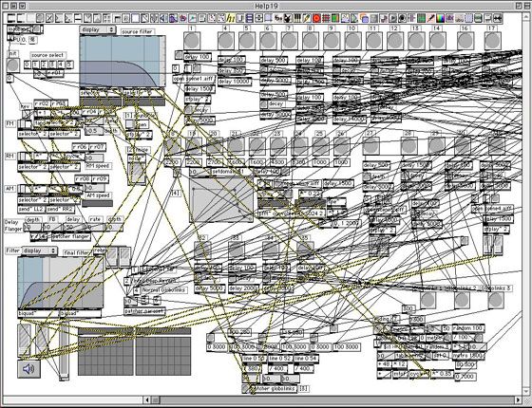The height and width of the screenshot is (408, 532).
Task: Trigger the bang button labeled 17
Action: (493, 41)
